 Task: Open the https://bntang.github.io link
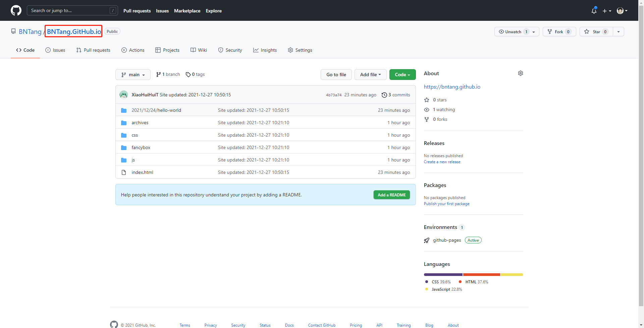click(x=452, y=87)
